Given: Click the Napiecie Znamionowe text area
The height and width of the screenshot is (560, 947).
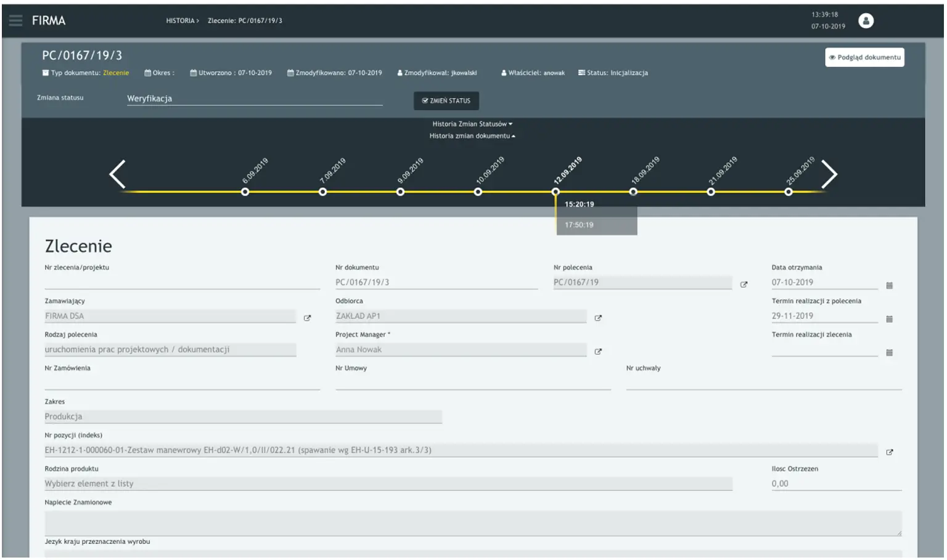Looking at the screenshot, I should 473,523.
